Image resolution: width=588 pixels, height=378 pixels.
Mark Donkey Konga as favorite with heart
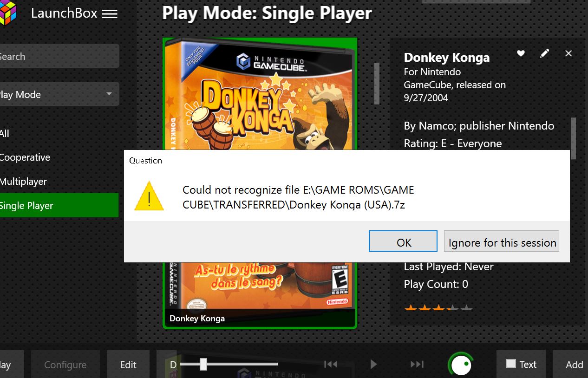click(x=521, y=53)
